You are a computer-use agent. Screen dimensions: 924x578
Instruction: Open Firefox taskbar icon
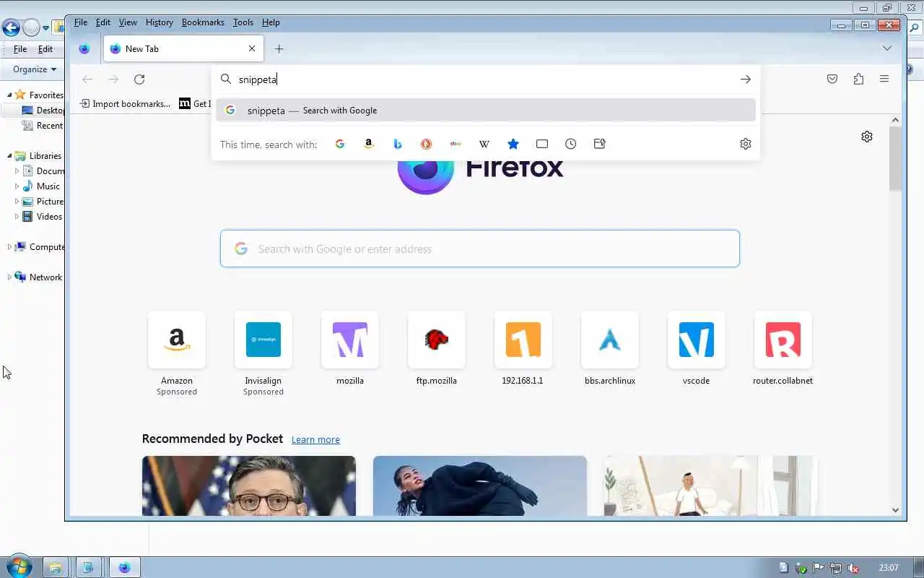click(124, 568)
